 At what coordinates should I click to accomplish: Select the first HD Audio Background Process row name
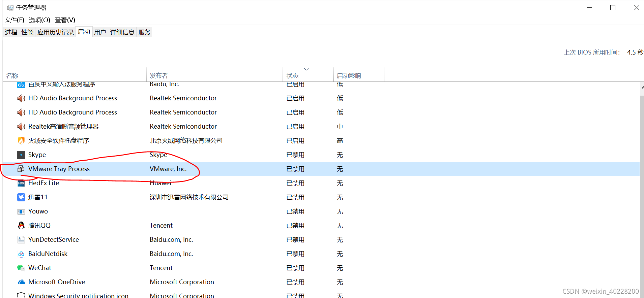point(72,98)
